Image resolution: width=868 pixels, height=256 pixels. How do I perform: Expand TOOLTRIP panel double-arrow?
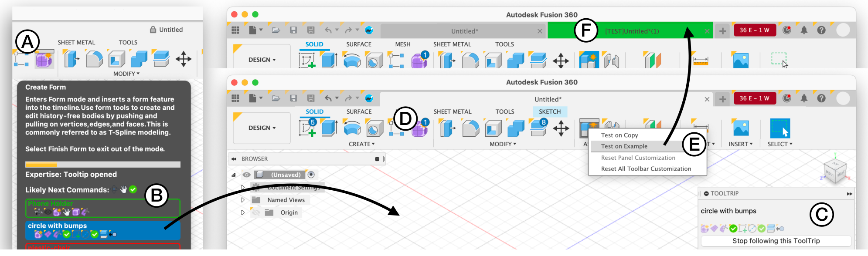click(x=849, y=194)
